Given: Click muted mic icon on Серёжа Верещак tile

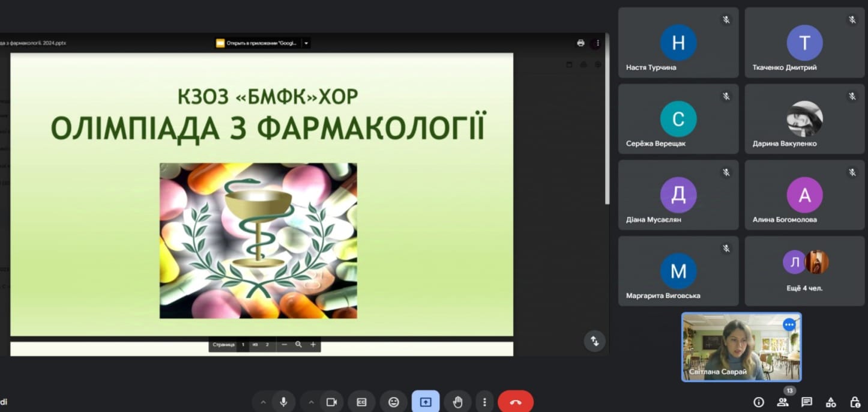Looking at the screenshot, I should click(x=726, y=96).
